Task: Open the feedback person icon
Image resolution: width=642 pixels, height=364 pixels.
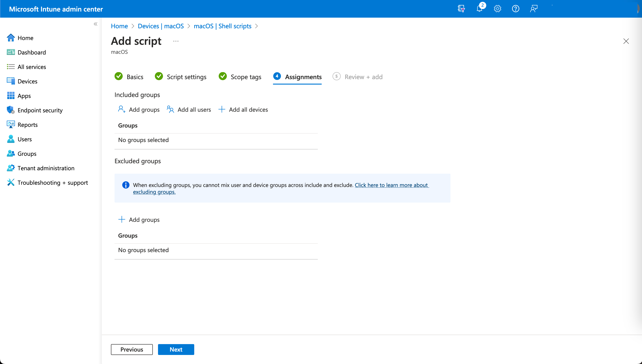Action: [x=534, y=9]
